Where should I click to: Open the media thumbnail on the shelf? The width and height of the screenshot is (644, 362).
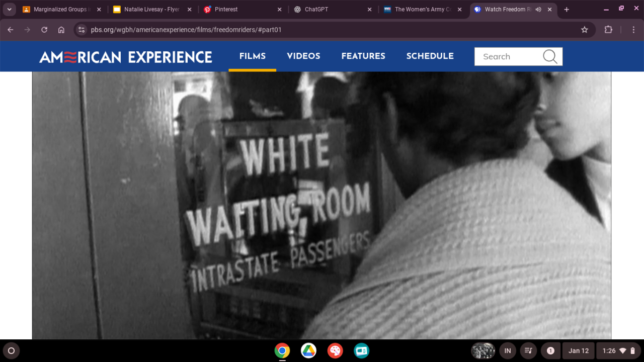pyautogui.click(x=483, y=350)
